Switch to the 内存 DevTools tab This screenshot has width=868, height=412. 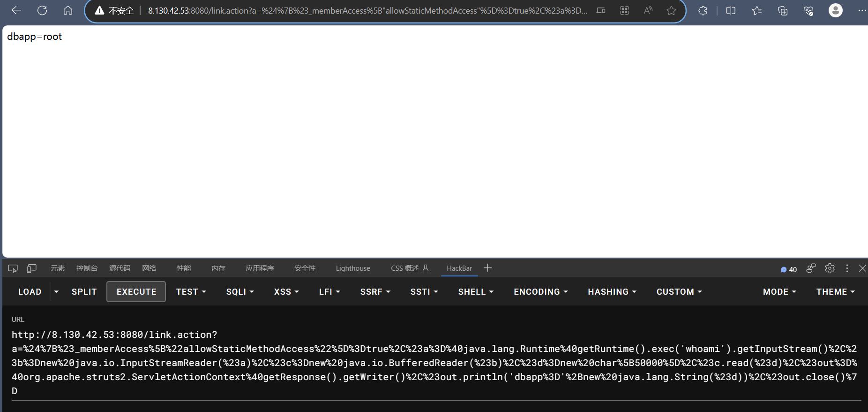pyautogui.click(x=218, y=268)
